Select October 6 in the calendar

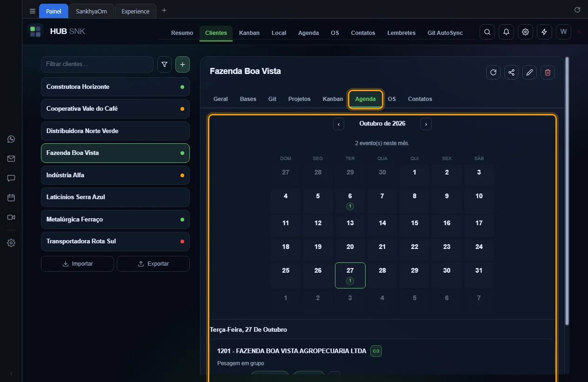(350, 200)
